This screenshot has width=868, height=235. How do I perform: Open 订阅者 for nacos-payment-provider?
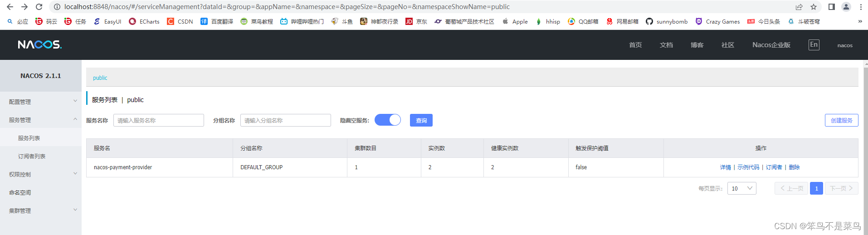coord(774,167)
